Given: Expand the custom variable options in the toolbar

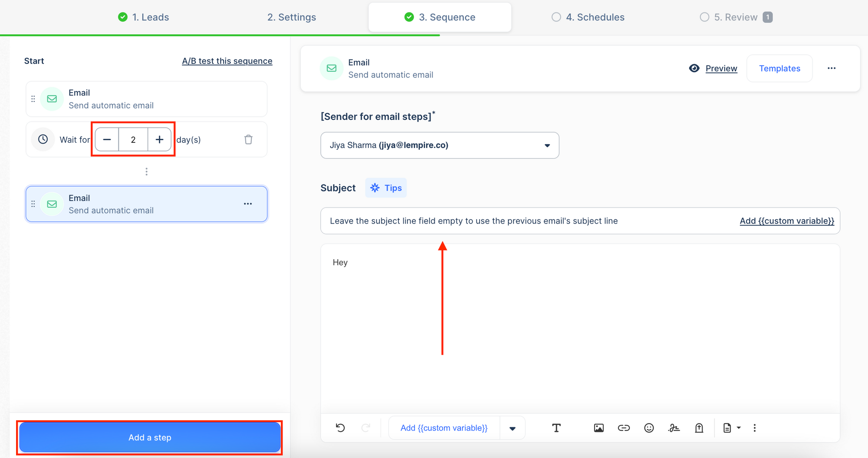Looking at the screenshot, I should pyautogui.click(x=513, y=428).
